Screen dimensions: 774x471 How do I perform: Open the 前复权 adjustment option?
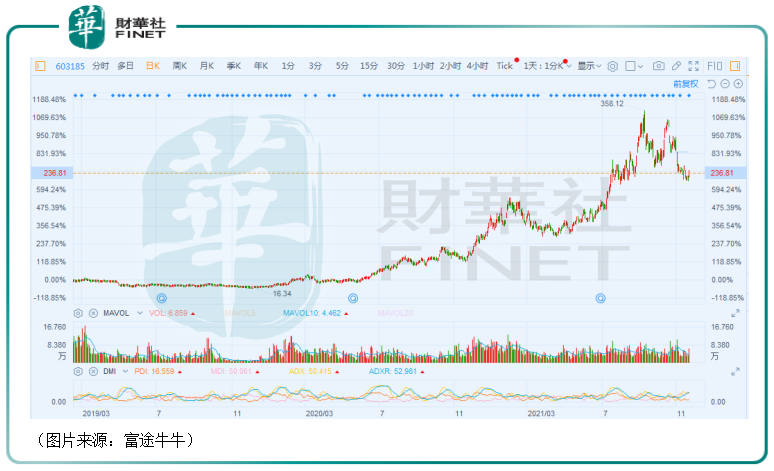[686, 84]
